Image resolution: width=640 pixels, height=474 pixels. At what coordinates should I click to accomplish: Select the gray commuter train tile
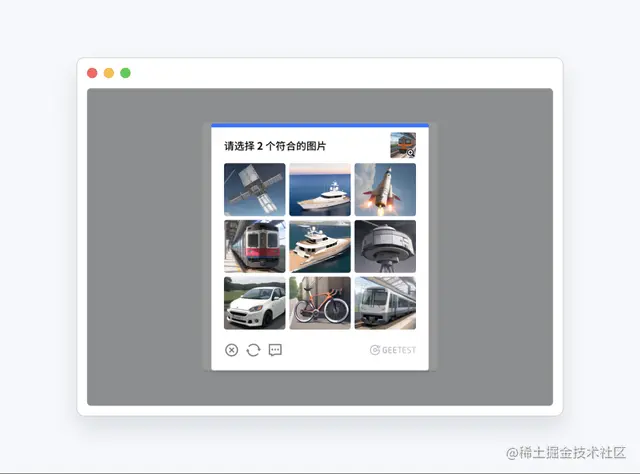[385, 303]
